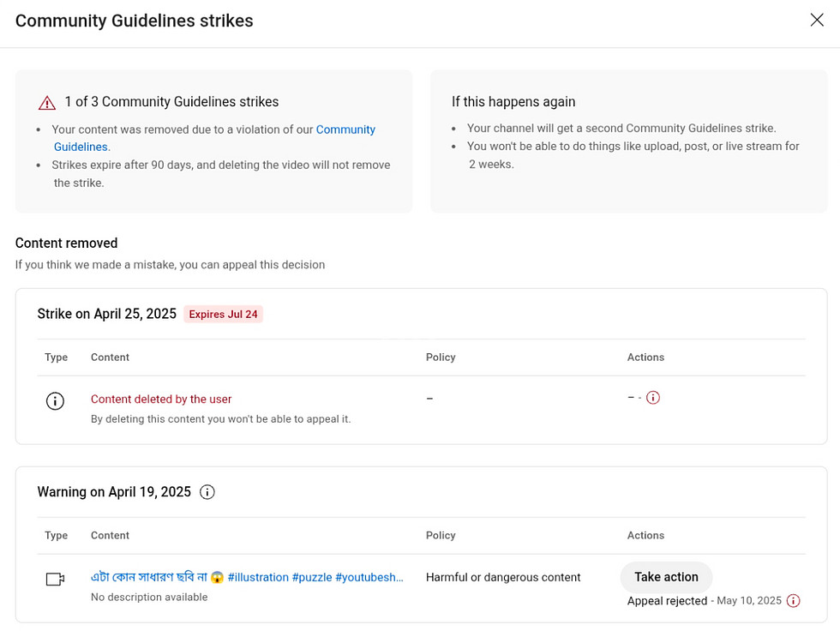Click the Take action button
Screen dimensions: 840x643
point(667,576)
